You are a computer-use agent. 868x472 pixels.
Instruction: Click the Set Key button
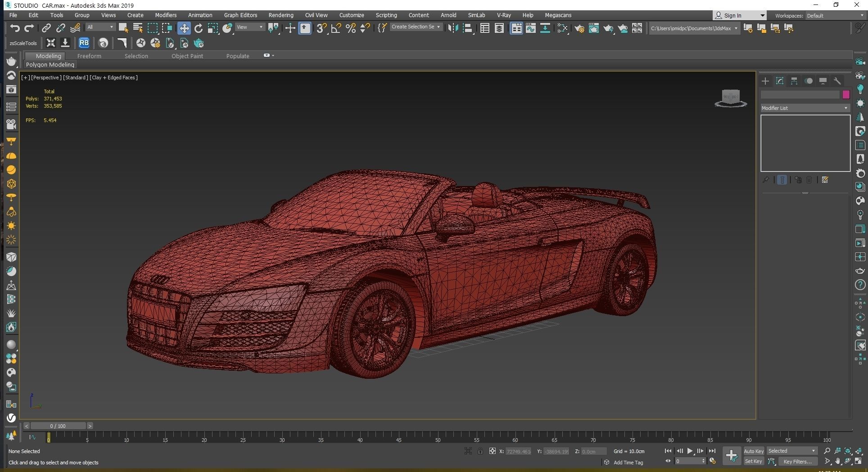tap(753, 461)
